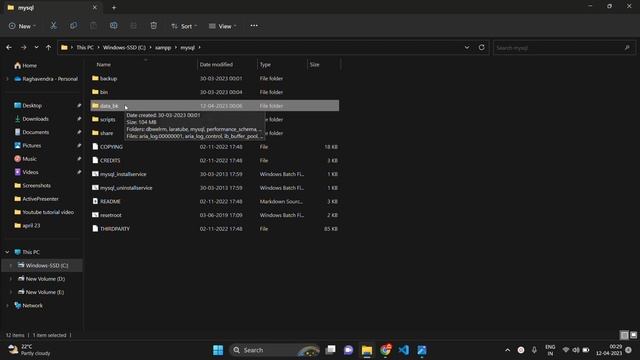This screenshot has width=640, height=360.
Task: Click This PC in the address breadcrumb
Action: (x=85, y=47)
